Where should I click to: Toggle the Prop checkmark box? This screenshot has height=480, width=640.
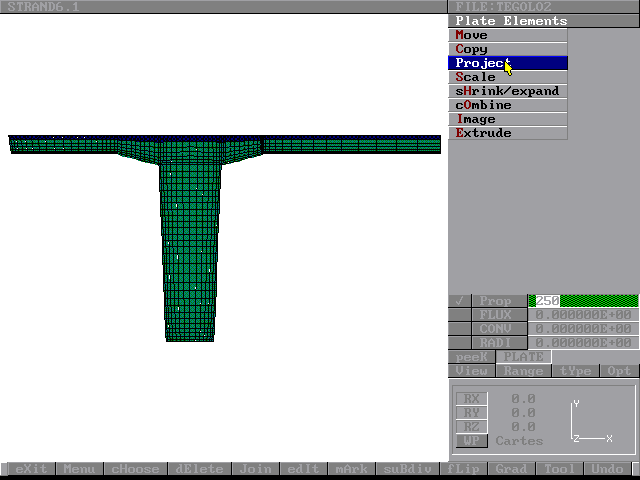pyautogui.click(x=460, y=301)
